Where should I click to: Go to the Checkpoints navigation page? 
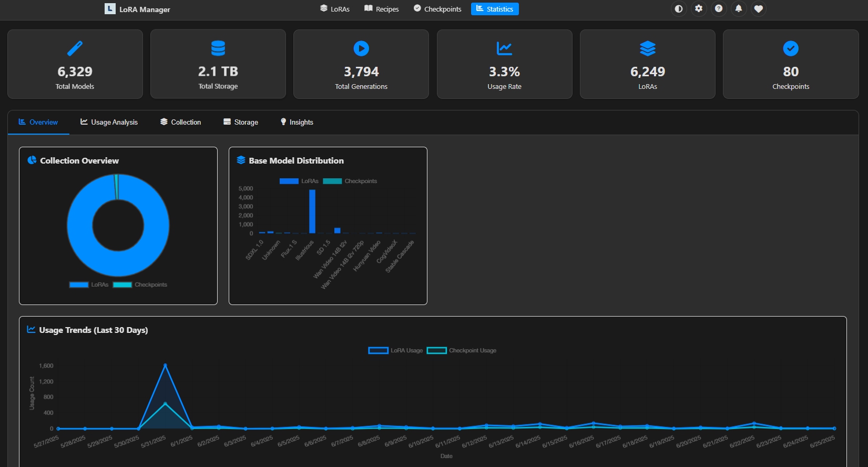tap(437, 9)
